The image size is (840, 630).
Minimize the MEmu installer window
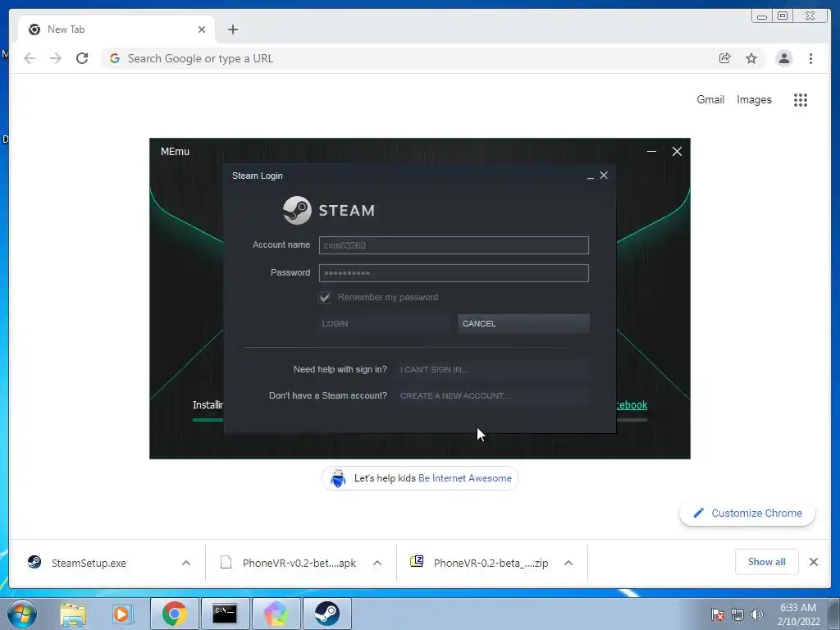tap(651, 152)
